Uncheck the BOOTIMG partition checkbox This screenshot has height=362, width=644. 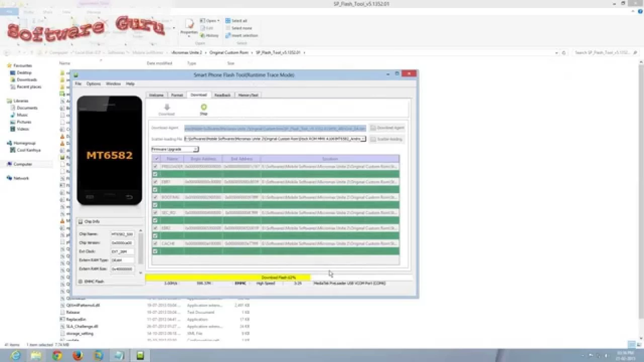(155, 197)
